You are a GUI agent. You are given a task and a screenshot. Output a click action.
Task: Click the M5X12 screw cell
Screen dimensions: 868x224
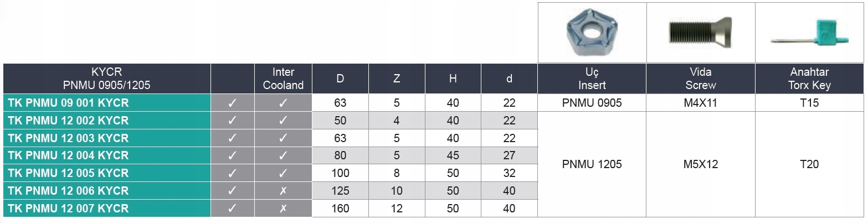(x=701, y=164)
